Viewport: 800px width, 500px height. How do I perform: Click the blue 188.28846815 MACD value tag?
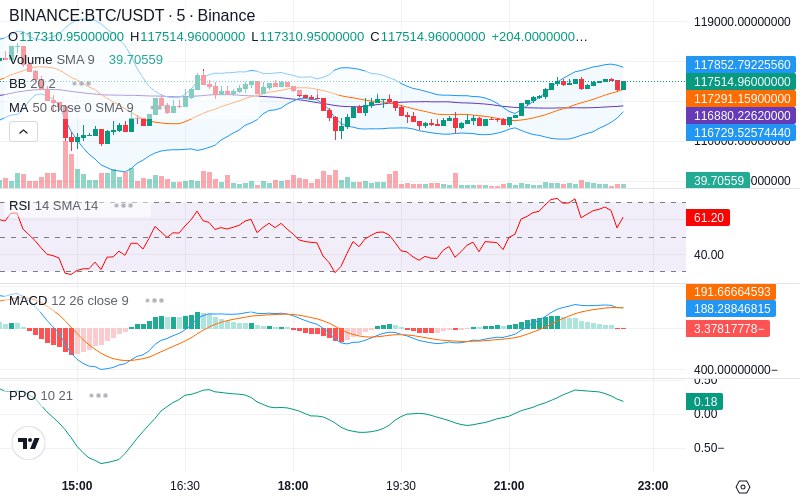(731, 309)
